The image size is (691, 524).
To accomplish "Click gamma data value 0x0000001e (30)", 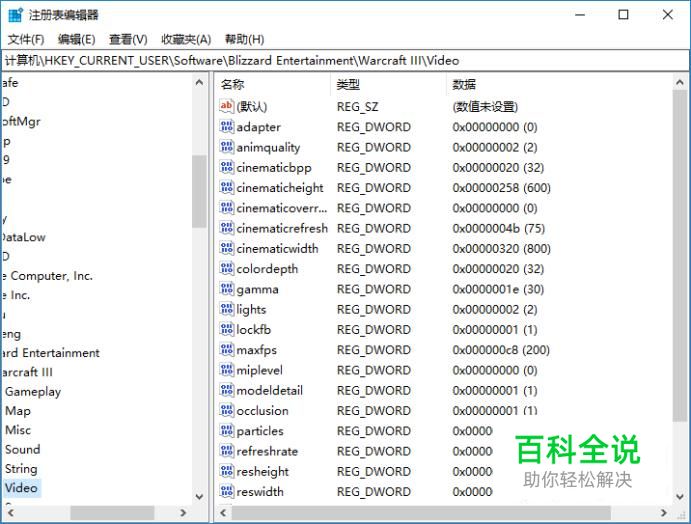I will pyautogui.click(x=498, y=289).
